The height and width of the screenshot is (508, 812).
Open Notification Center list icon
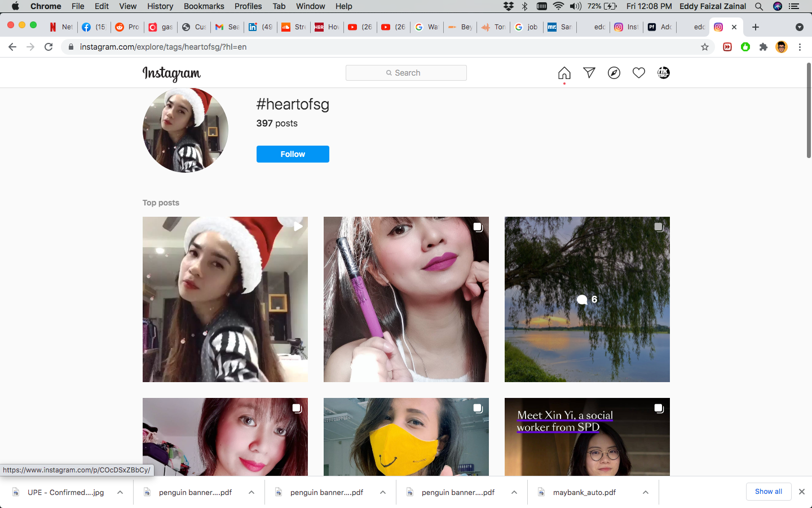[795, 6]
